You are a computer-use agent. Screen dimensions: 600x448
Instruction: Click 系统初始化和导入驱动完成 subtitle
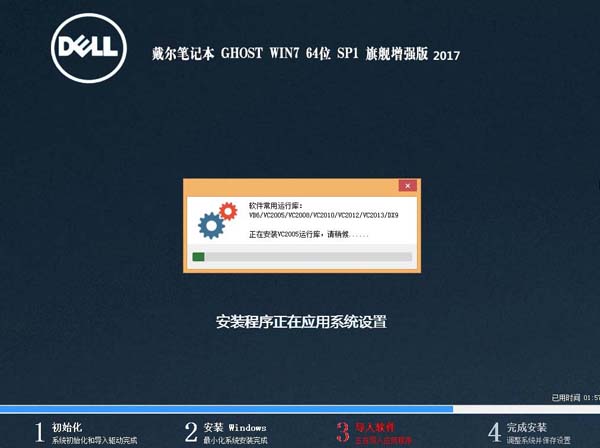[95, 440]
